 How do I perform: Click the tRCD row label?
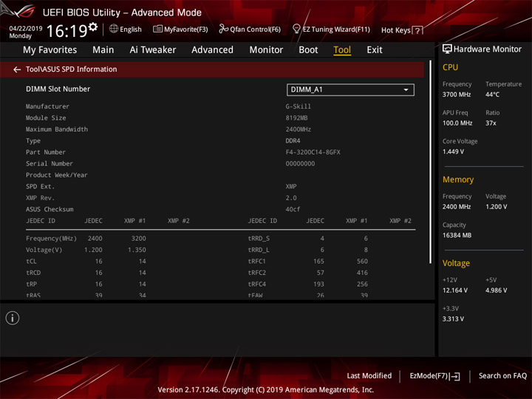click(33, 273)
